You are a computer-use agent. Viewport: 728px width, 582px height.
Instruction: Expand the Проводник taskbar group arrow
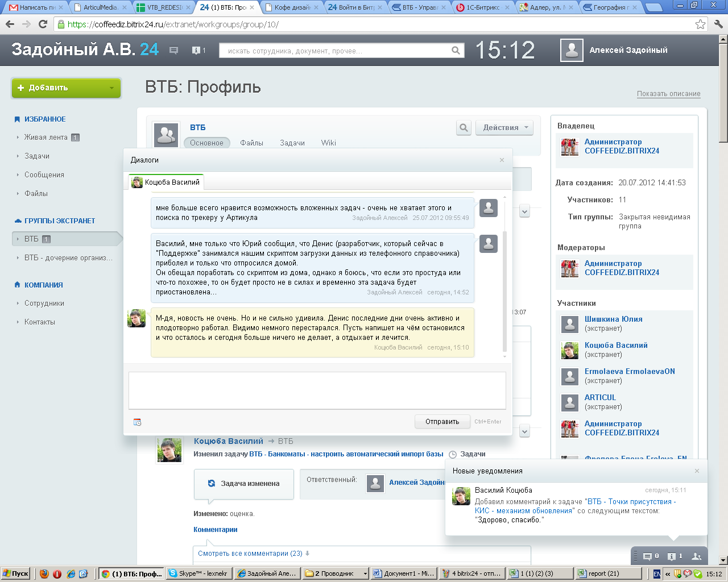click(x=365, y=573)
